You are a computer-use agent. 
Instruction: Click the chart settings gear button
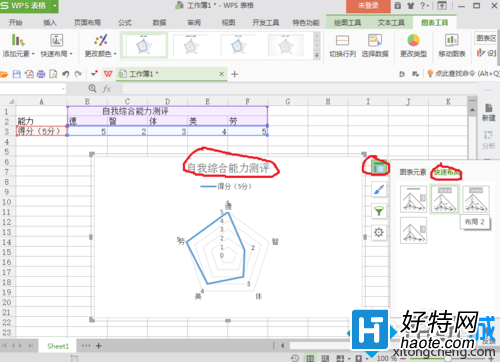(x=379, y=232)
